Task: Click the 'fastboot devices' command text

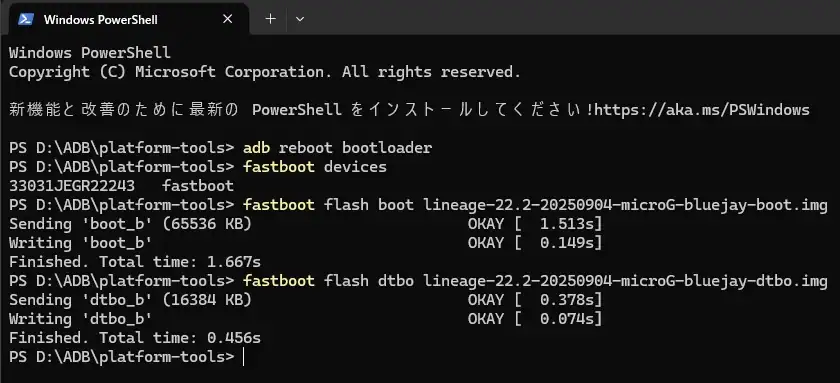Action: coord(315,167)
